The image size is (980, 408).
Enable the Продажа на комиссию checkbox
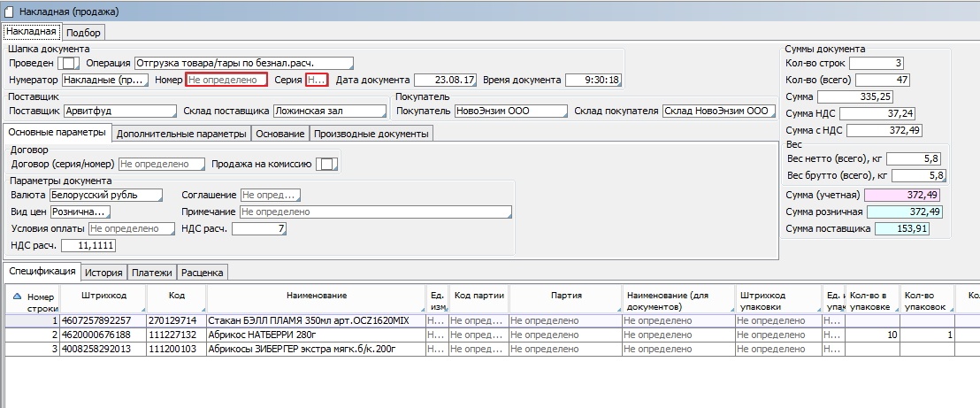point(327,165)
